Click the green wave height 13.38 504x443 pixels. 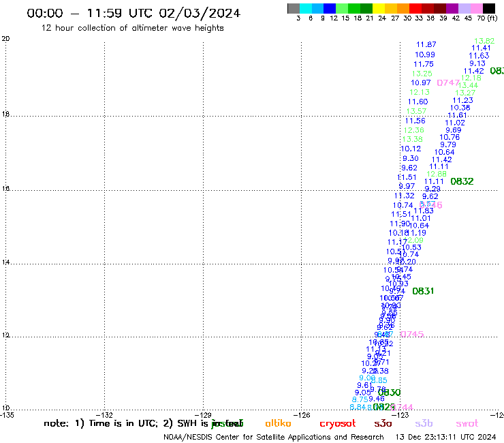coord(413,139)
